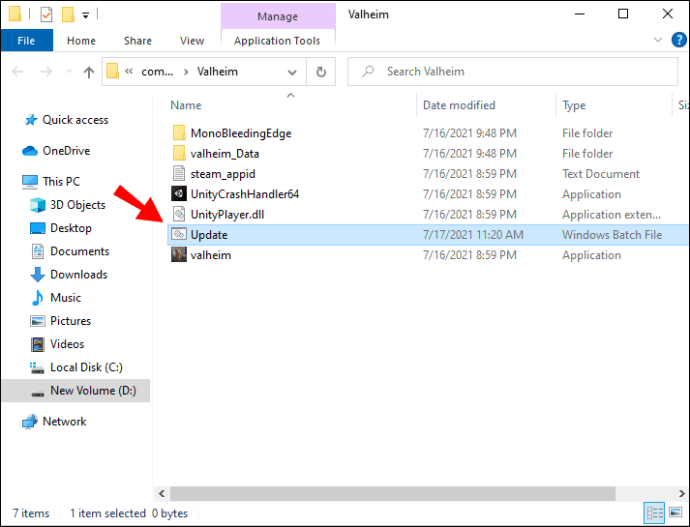Click the horizontal scrollbar right arrow
This screenshot has width=690, height=527.
pos(681,494)
